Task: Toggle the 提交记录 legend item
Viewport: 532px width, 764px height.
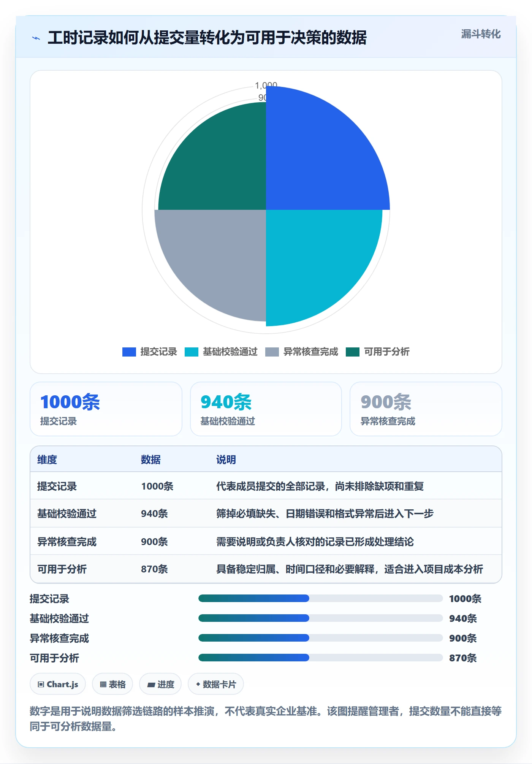Action: click(x=150, y=352)
